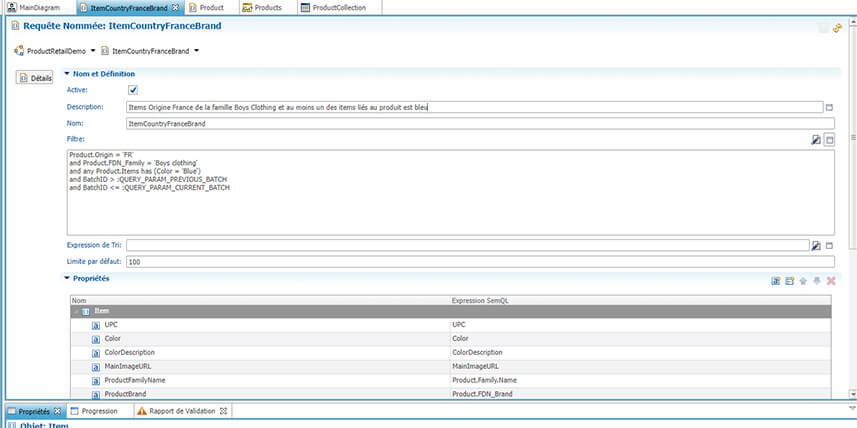Click the move property down arrow
Screen dimensions: 857x428
click(817, 281)
